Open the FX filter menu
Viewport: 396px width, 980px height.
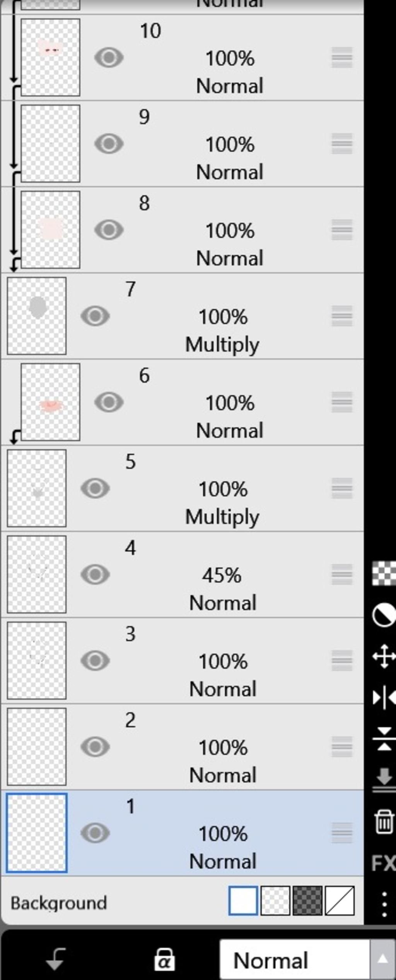point(384,863)
